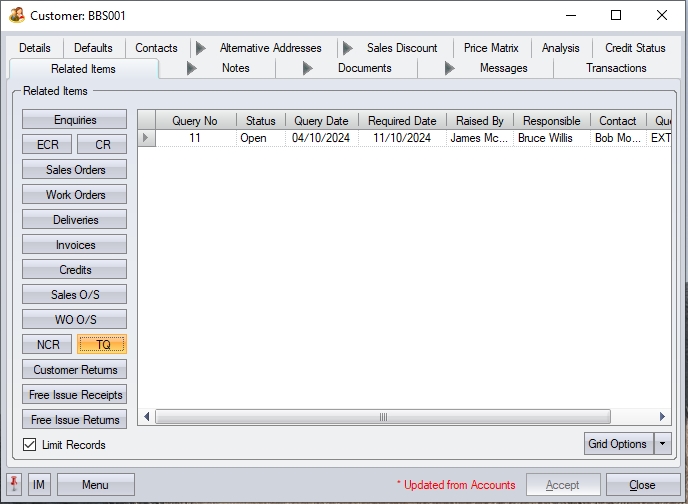Screen dimensions: 688x504
Task: Select the Open status cell in Query 11
Action: [254, 138]
